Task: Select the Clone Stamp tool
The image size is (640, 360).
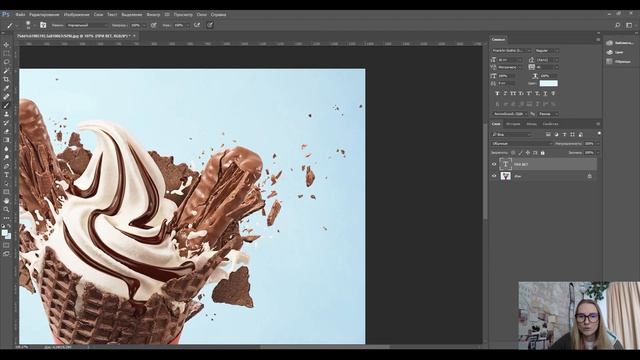Action: (x=6, y=114)
